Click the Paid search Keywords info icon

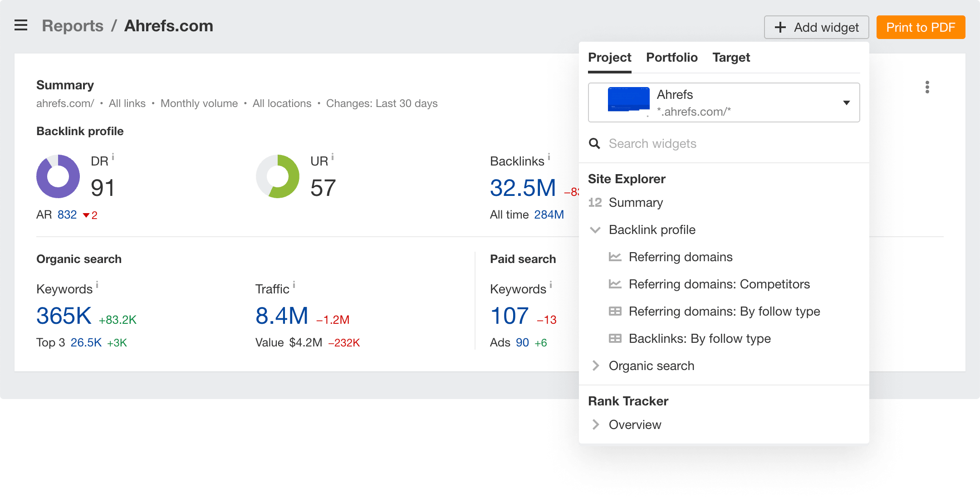551,285
